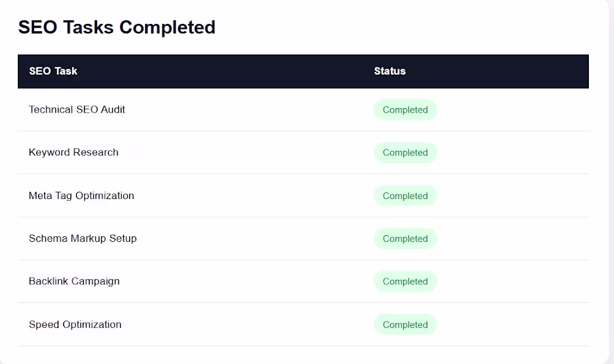Screen dimensions: 614x364
Task: Click the word Campaign in Backlink row
Action: coord(95,282)
